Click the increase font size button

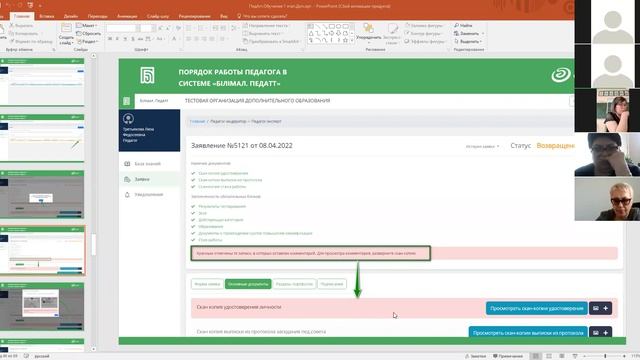click(160, 28)
